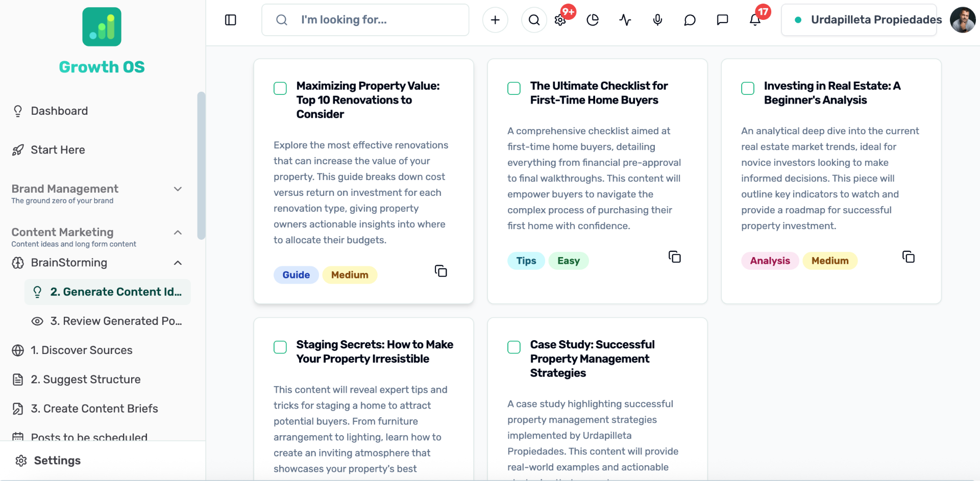980x481 pixels.
Task: Check the Maximizing Property Value checkbox
Action: pyautogui.click(x=280, y=88)
